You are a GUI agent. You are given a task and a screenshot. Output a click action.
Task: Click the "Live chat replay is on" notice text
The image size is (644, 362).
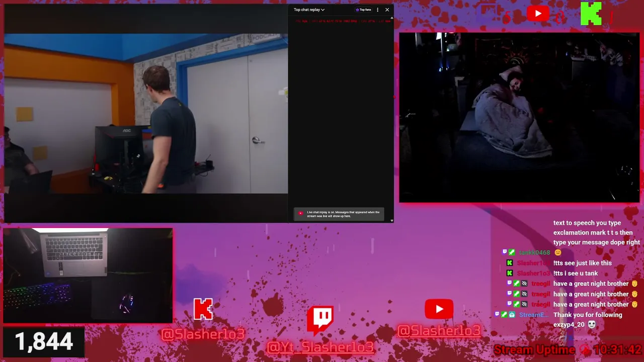tap(343, 214)
